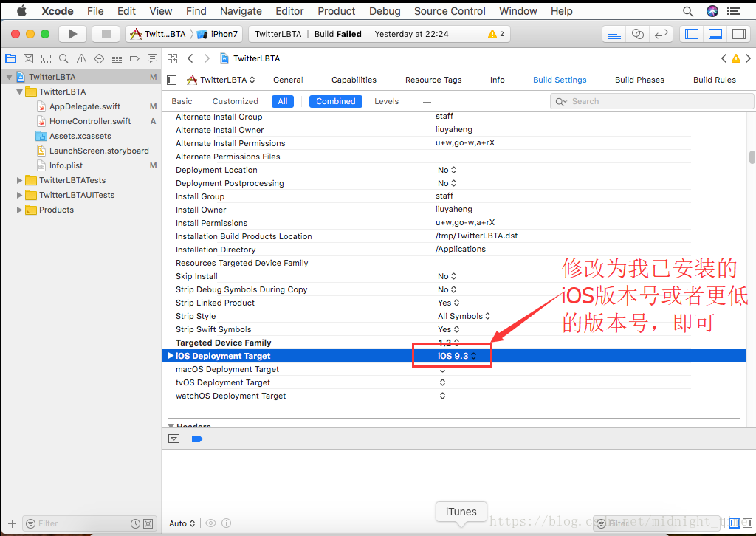Open the Build Rules tab
This screenshot has height=536, width=756.
pos(715,80)
